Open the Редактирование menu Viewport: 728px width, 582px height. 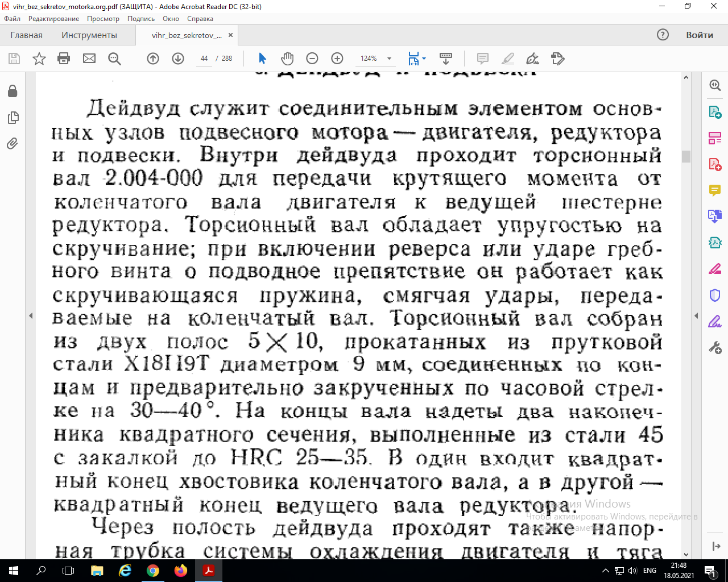(54, 19)
